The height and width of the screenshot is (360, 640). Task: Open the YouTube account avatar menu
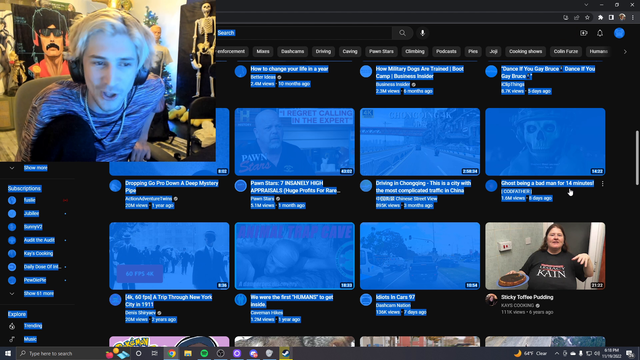(x=619, y=33)
